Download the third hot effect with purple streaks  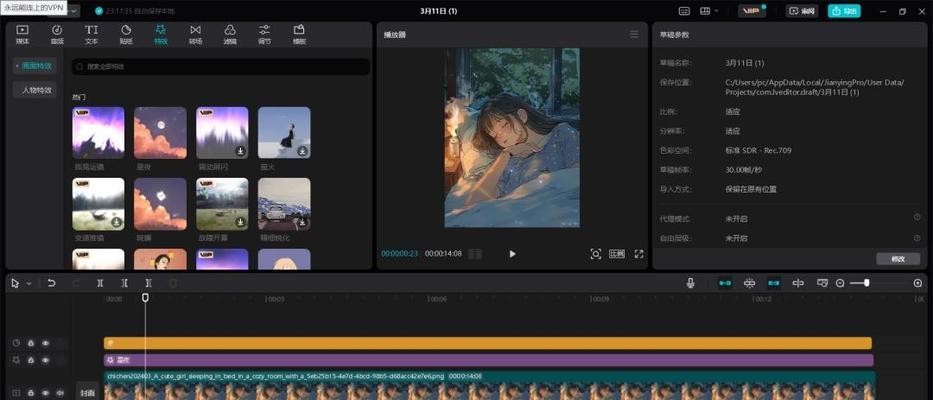point(240,152)
